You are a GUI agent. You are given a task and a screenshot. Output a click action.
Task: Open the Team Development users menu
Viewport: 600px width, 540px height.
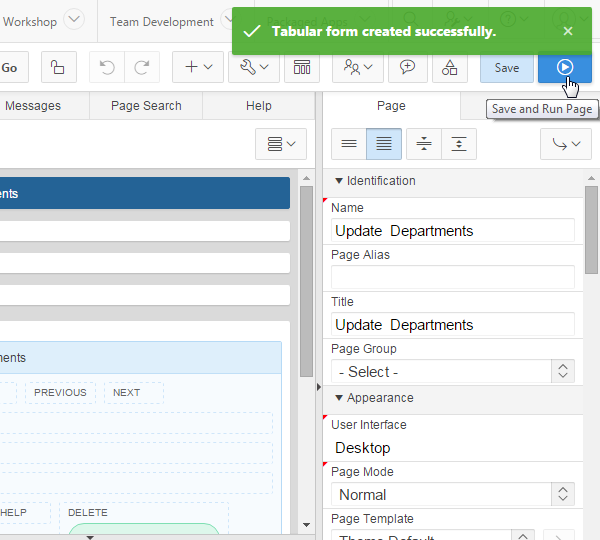[358, 67]
